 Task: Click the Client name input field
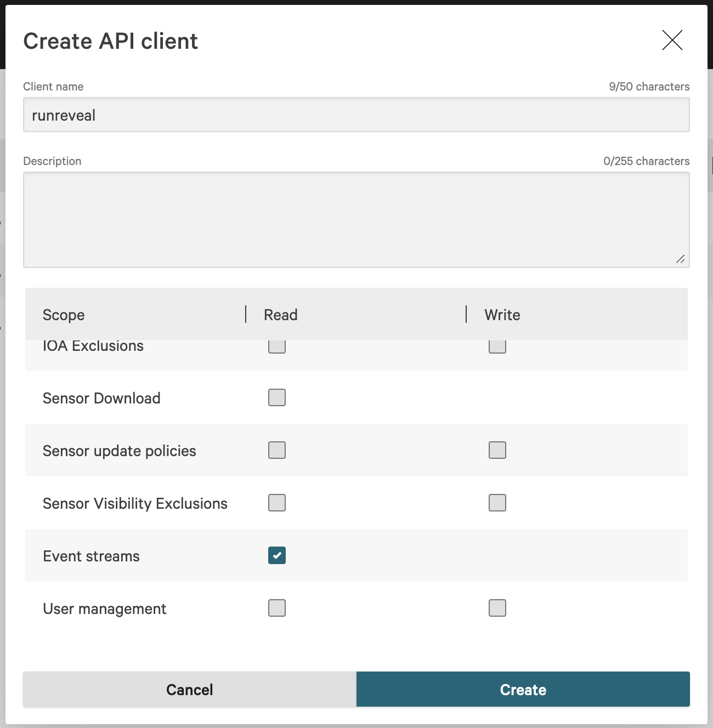356,115
